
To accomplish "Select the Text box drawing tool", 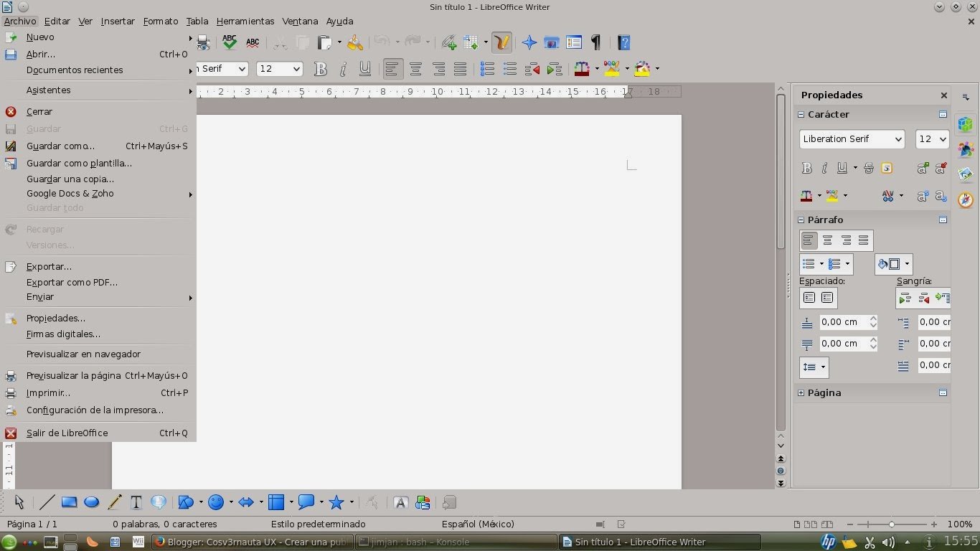I will point(136,502).
